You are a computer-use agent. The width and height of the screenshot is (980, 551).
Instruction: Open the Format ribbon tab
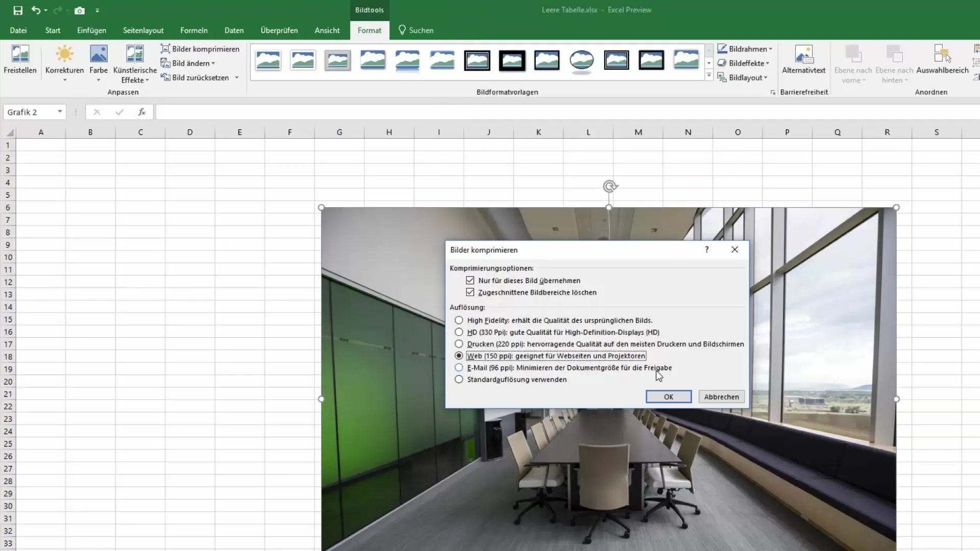[x=370, y=30]
